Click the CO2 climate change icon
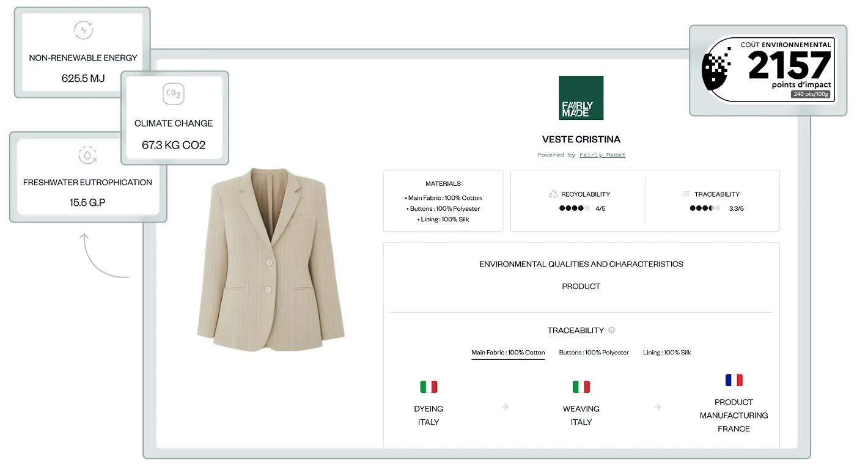Viewport: 868px width, 473px height. [x=174, y=94]
